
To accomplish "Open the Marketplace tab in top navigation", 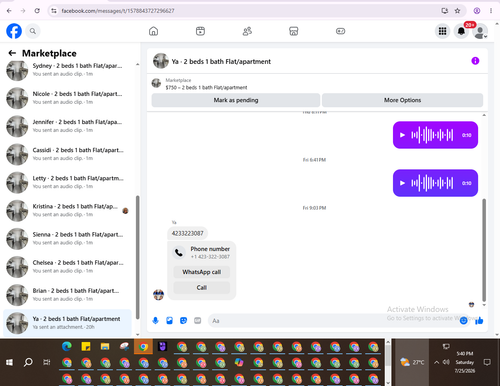I will coord(294,31).
